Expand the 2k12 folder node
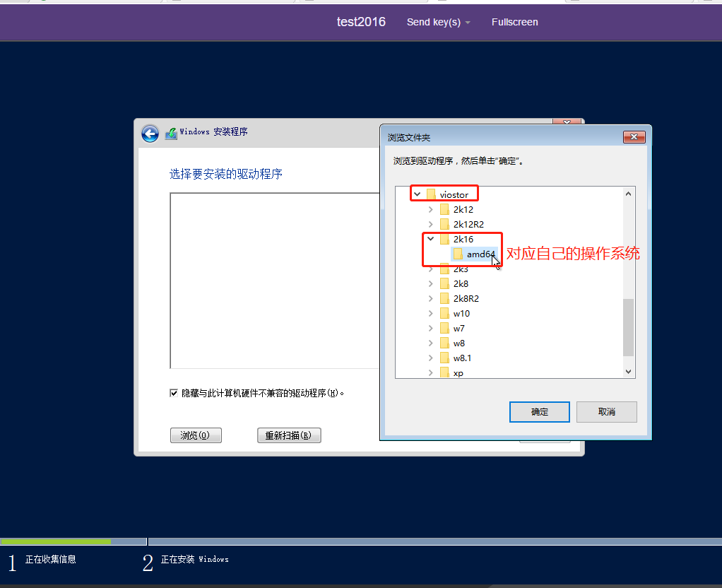 pyautogui.click(x=430, y=210)
